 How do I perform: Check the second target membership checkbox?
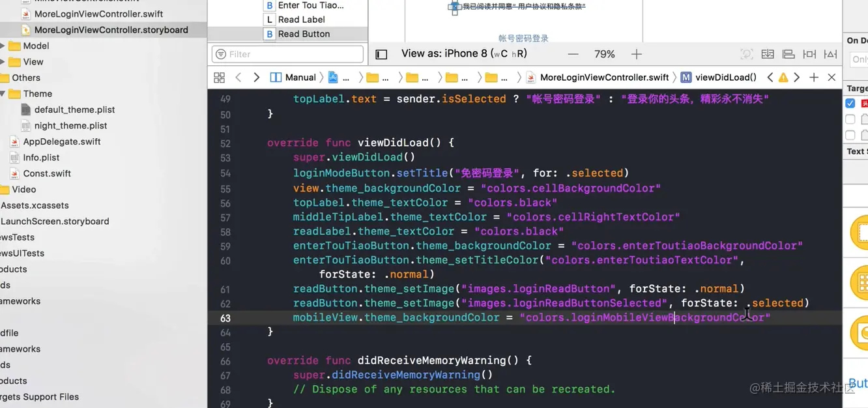tap(850, 119)
